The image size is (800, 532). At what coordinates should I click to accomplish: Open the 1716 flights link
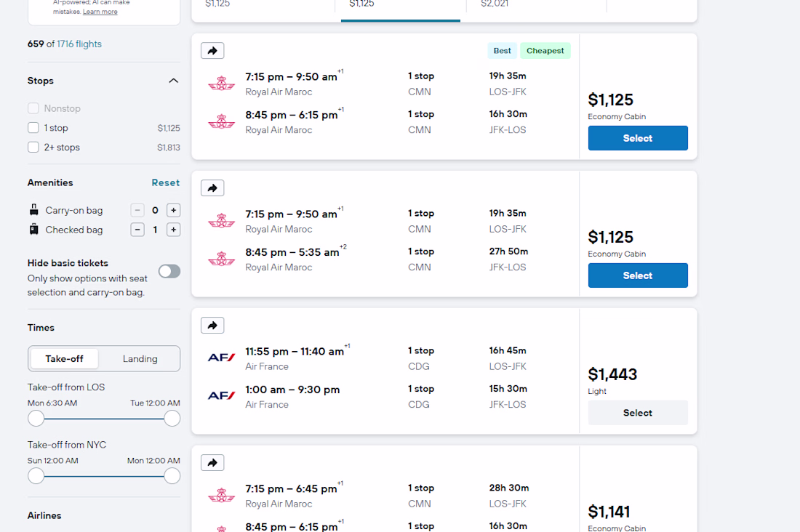pyautogui.click(x=79, y=44)
